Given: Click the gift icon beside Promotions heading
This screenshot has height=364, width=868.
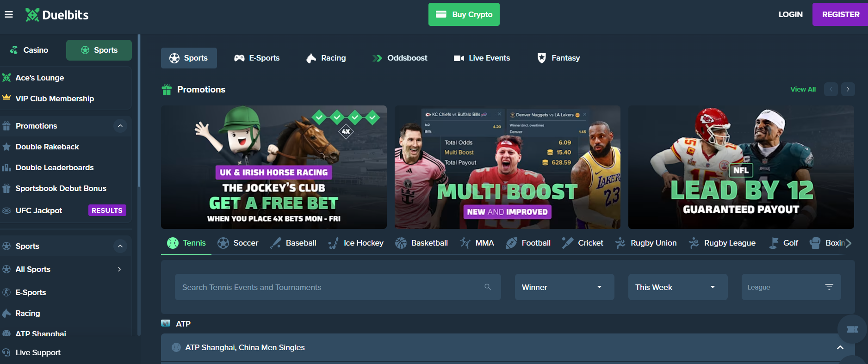Looking at the screenshot, I should [167, 89].
